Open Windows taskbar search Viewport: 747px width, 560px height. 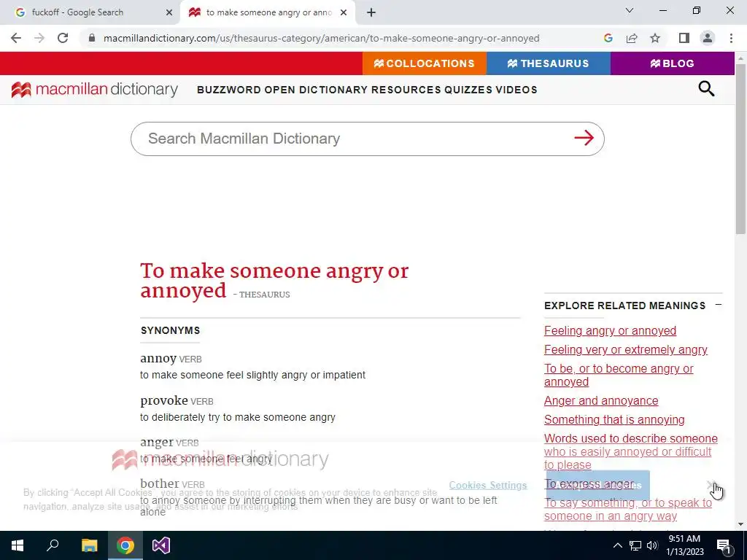53,545
